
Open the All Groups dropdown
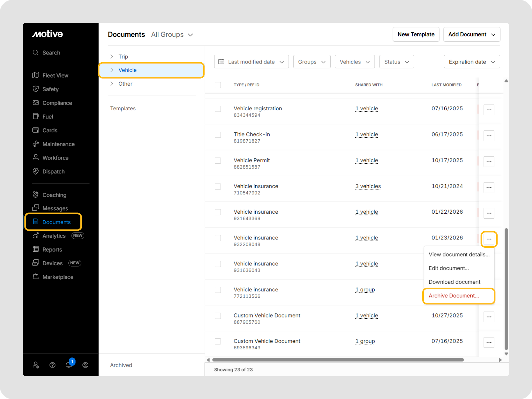(172, 35)
